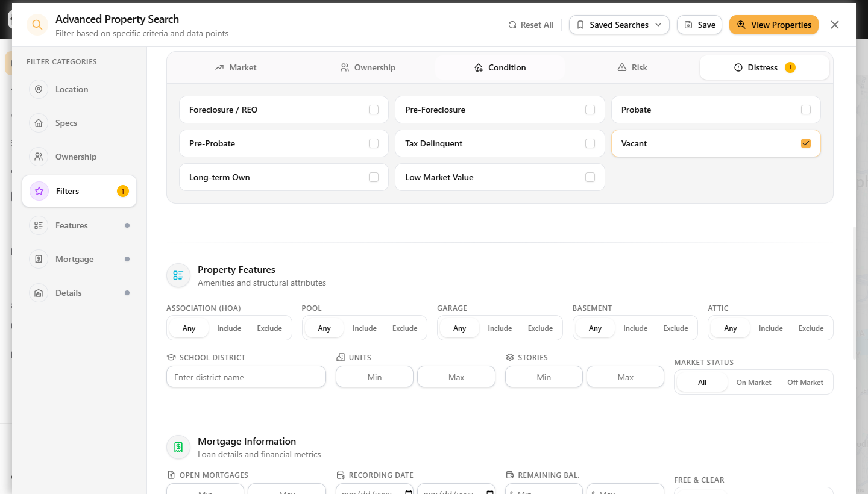Select All under Market Status

[702, 383]
